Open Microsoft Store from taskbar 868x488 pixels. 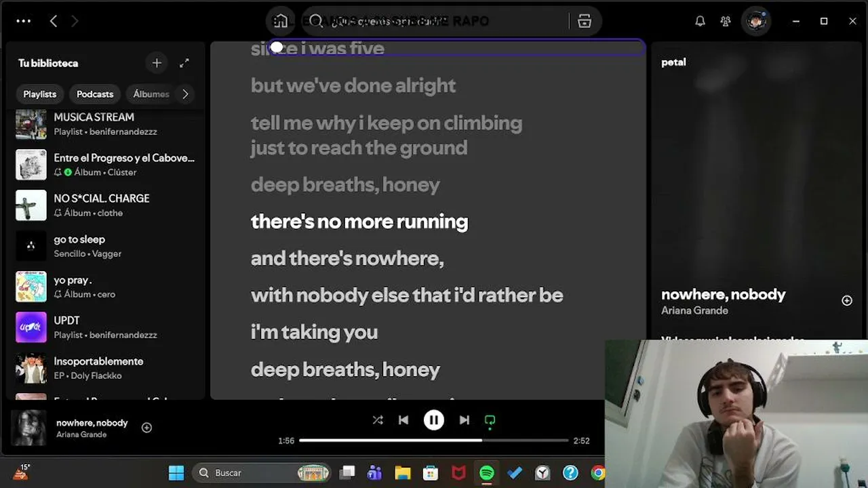click(x=431, y=473)
